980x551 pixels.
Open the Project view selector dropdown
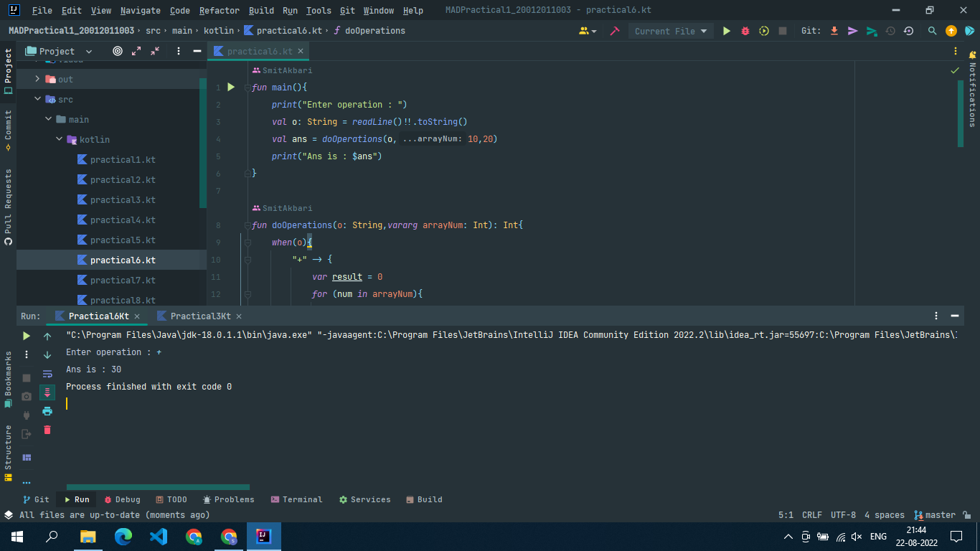tap(59, 51)
